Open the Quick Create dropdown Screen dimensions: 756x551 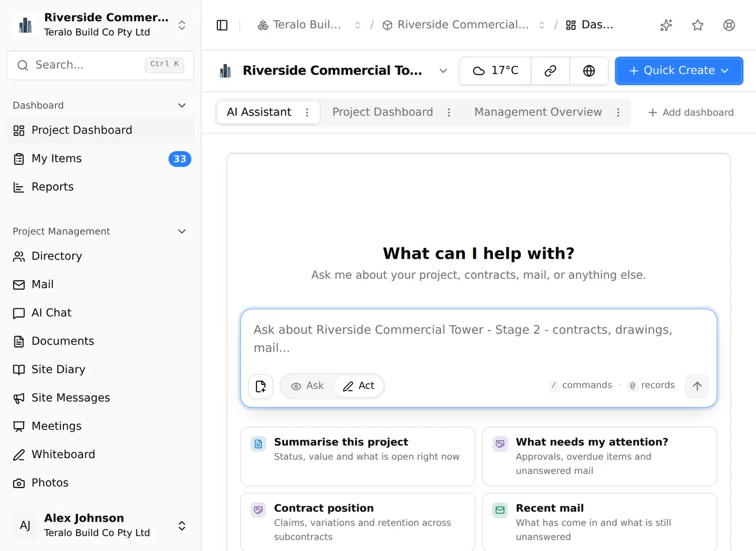[679, 71]
